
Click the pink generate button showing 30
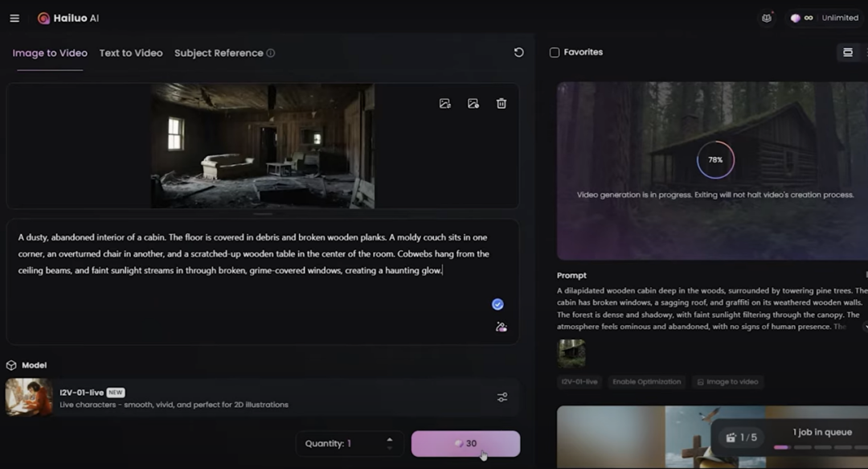465,443
